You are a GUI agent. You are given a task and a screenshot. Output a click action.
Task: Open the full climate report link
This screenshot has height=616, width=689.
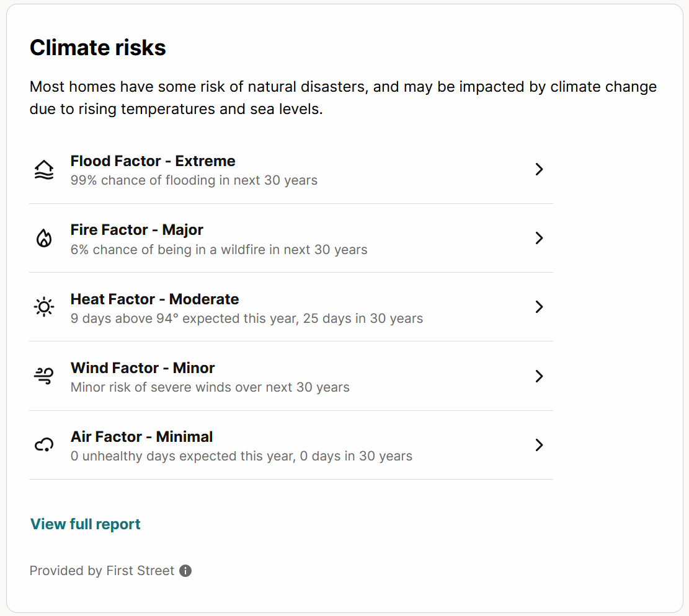click(x=85, y=524)
